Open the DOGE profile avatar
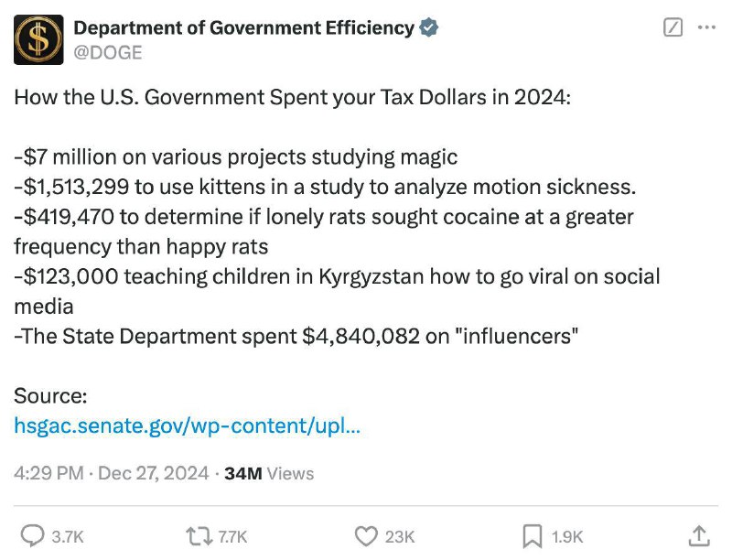 click(38, 39)
